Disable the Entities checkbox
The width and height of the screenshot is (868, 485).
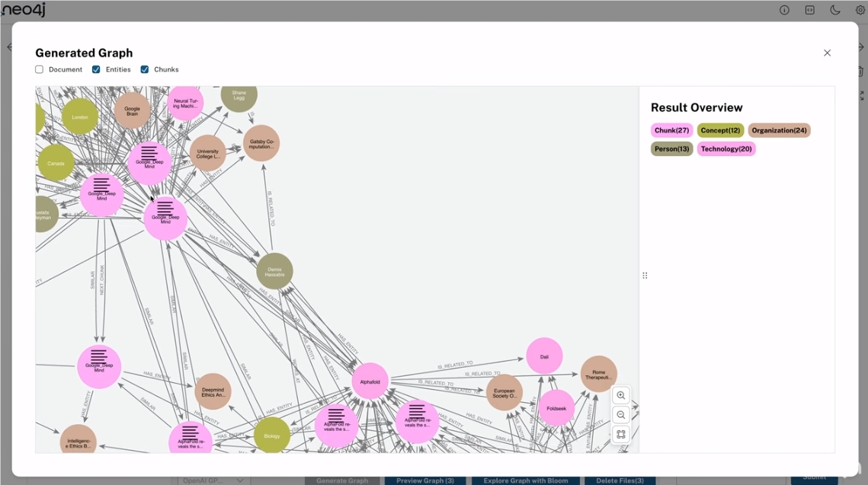pyautogui.click(x=96, y=69)
